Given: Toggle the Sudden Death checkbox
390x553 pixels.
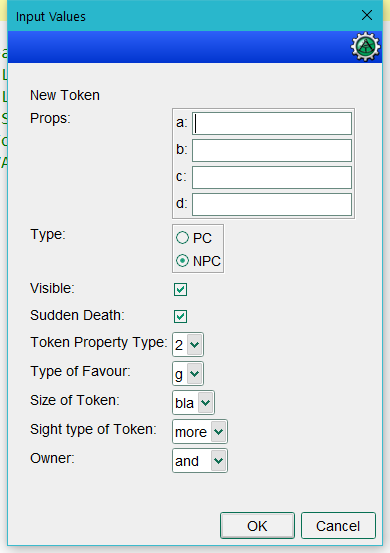Looking at the screenshot, I should pyautogui.click(x=181, y=316).
